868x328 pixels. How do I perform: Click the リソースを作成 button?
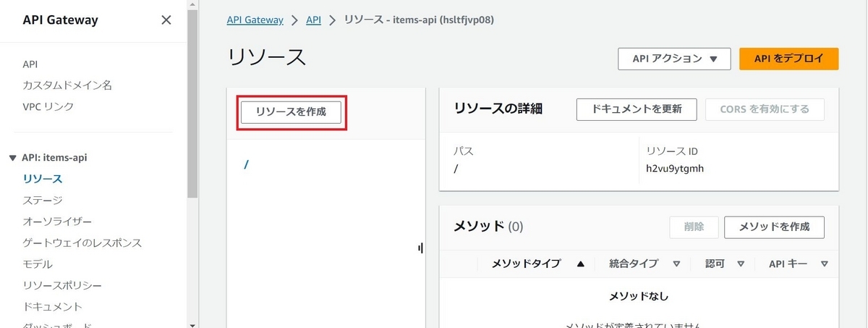pyautogui.click(x=292, y=112)
